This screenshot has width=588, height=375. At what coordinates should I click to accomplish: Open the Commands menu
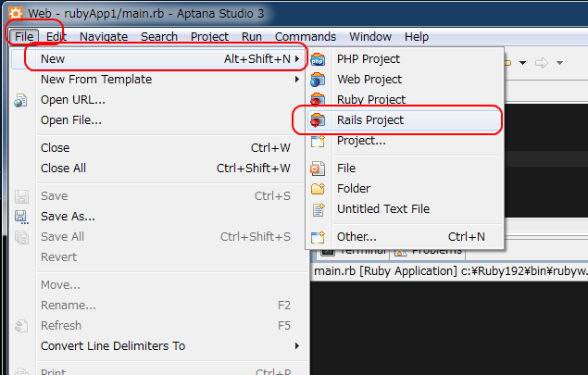click(x=306, y=37)
